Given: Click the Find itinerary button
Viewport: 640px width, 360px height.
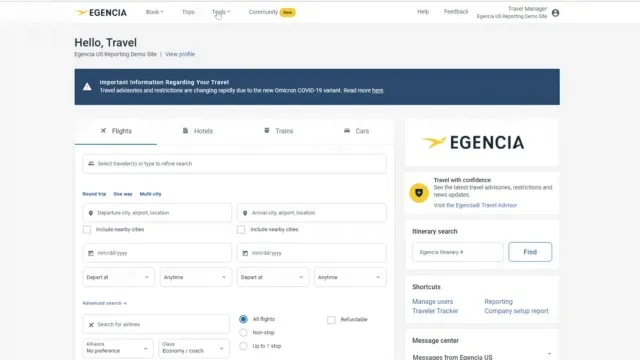Looking at the screenshot, I should click(x=530, y=252).
